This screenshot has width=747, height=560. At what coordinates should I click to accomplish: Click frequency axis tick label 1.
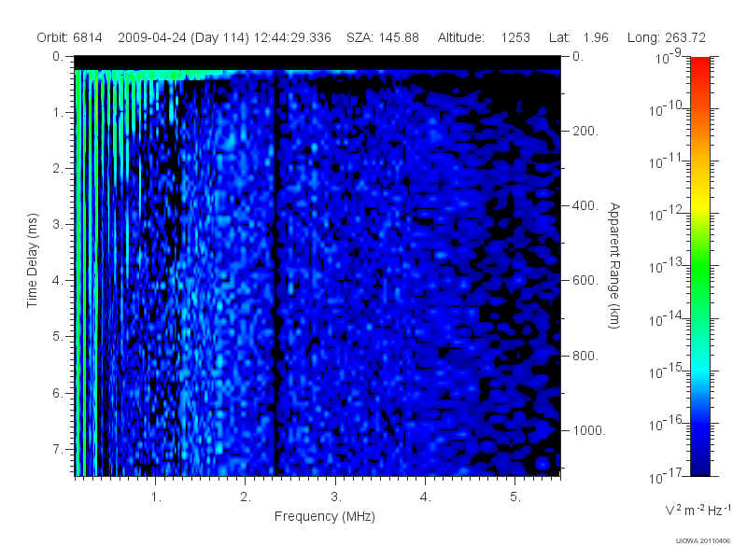(x=156, y=497)
